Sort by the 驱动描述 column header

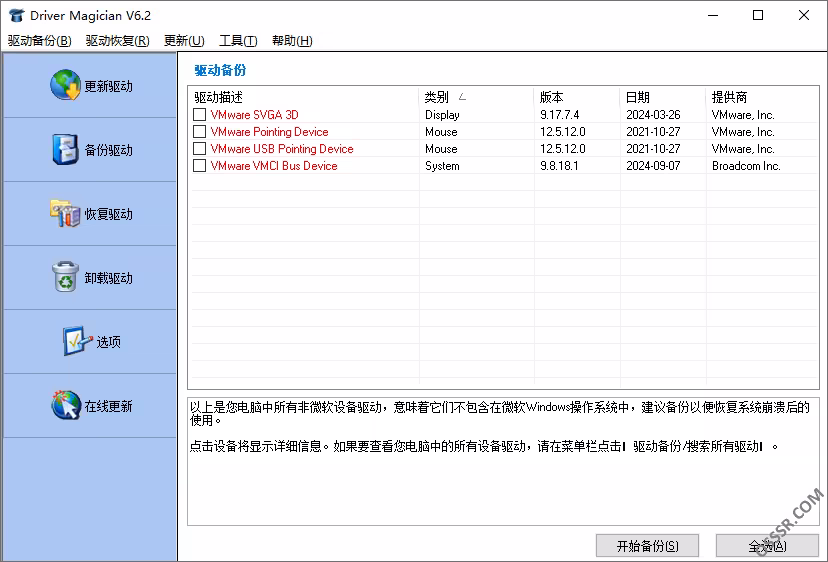[304, 97]
